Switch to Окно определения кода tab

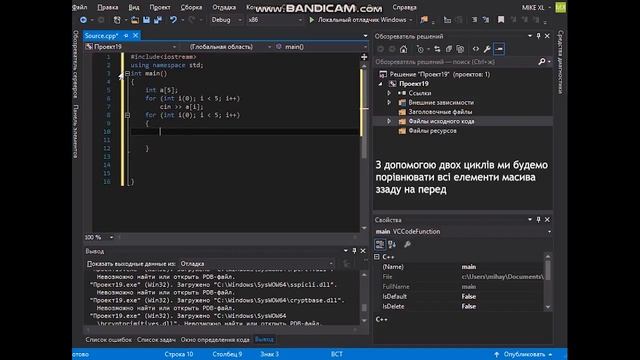tap(215, 340)
